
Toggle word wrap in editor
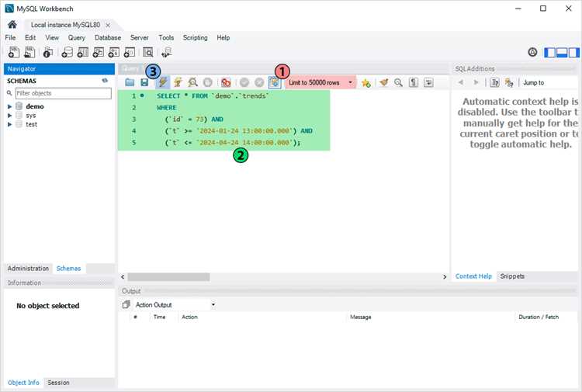point(428,82)
